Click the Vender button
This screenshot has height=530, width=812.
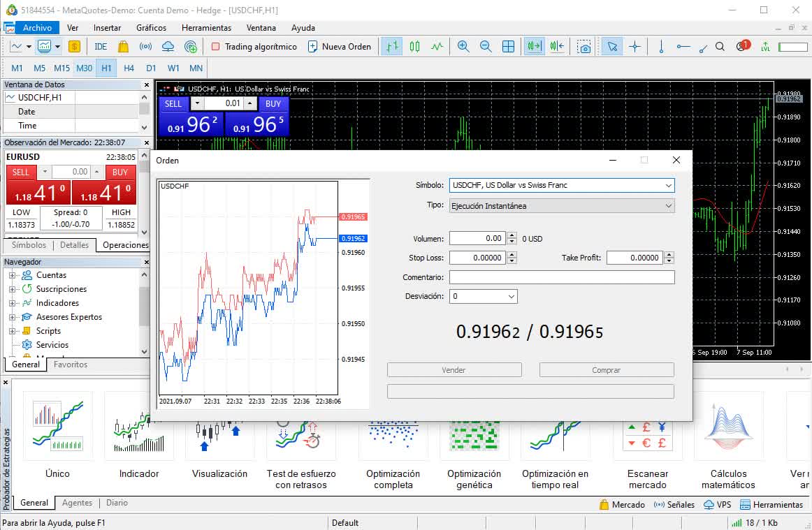454,370
